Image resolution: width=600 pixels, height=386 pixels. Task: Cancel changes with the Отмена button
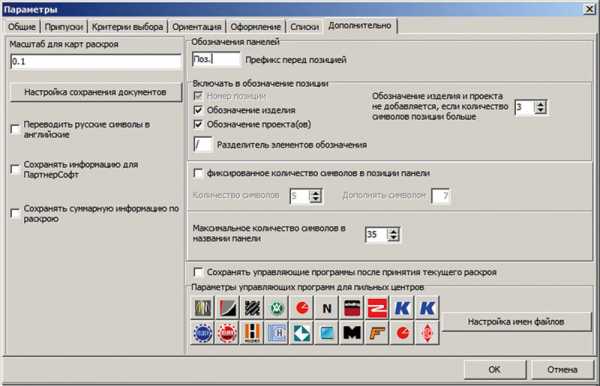(x=562, y=370)
